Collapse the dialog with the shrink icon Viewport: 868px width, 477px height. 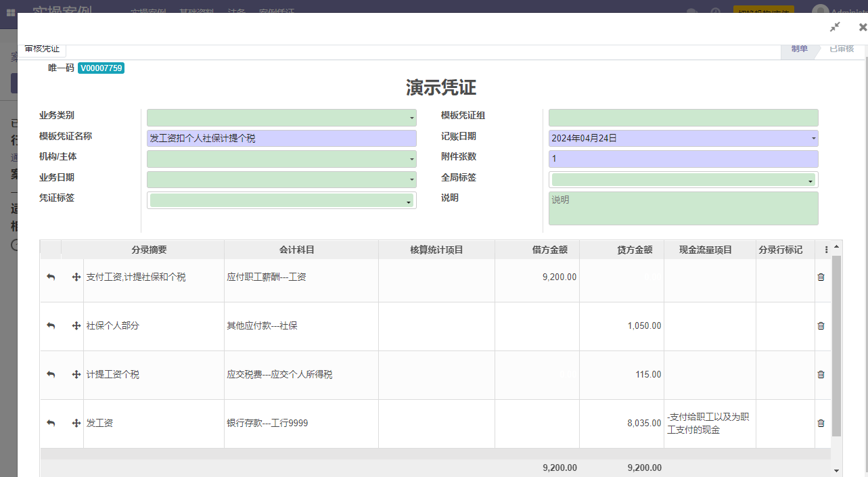(835, 27)
